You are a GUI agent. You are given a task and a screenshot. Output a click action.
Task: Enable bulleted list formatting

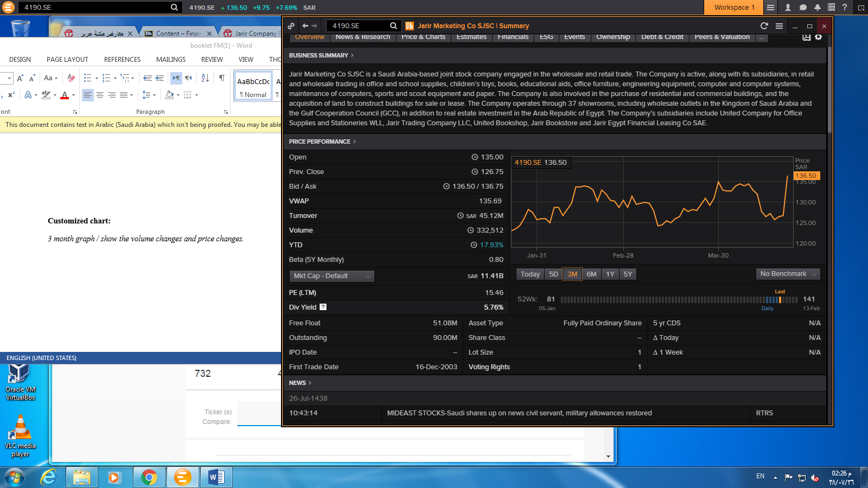88,79
